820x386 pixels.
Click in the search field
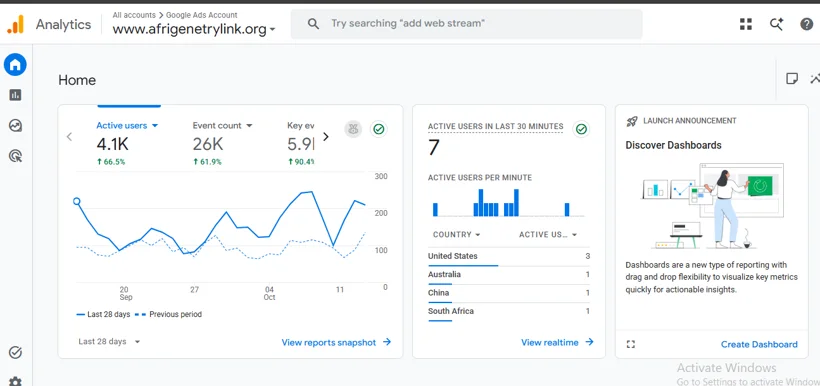coord(466,24)
